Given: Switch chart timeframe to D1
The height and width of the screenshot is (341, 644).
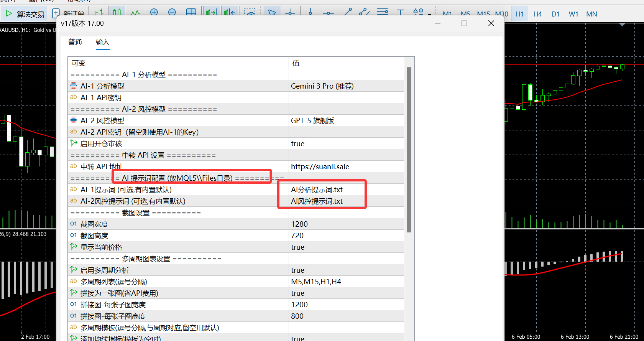Looking at the screenshot, I should click(x=555, y=14).
